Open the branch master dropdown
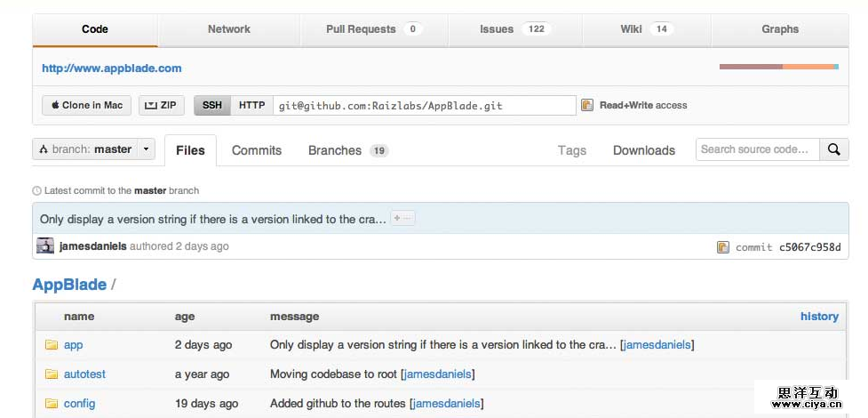The height and width of the screenshot is (418, 868). point(93,149)
